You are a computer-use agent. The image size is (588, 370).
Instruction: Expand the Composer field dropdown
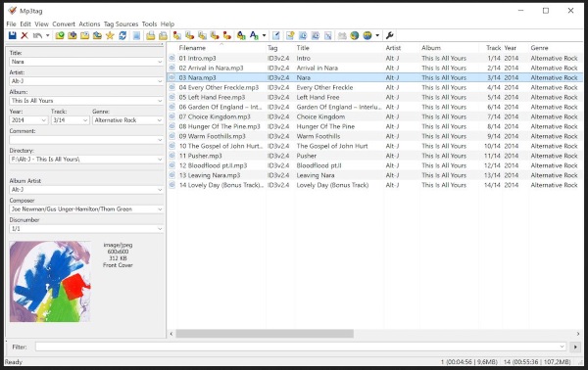[160, 209]
